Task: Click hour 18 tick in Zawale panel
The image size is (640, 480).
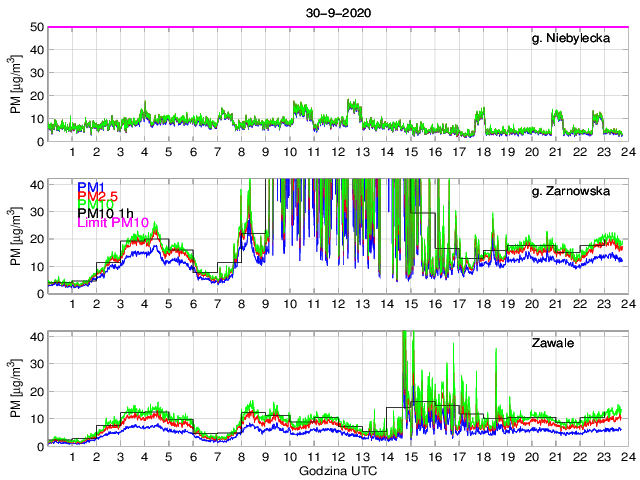Action: (483, 457)
